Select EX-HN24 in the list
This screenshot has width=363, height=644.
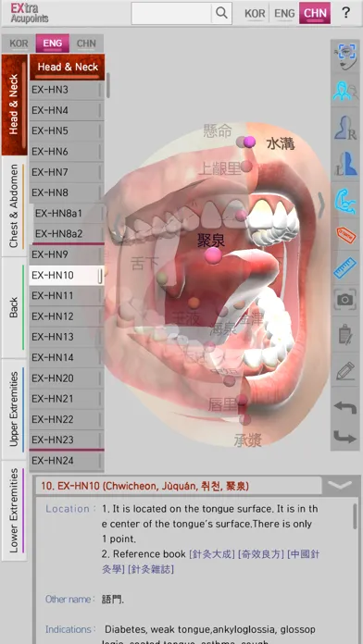(x=66, y=461)
